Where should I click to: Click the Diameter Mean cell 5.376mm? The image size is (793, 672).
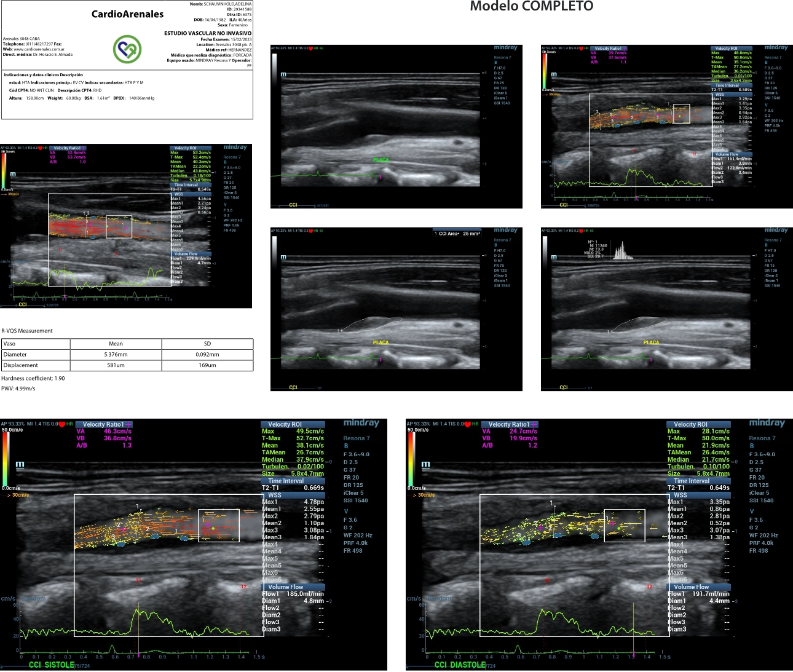[116, 354]
